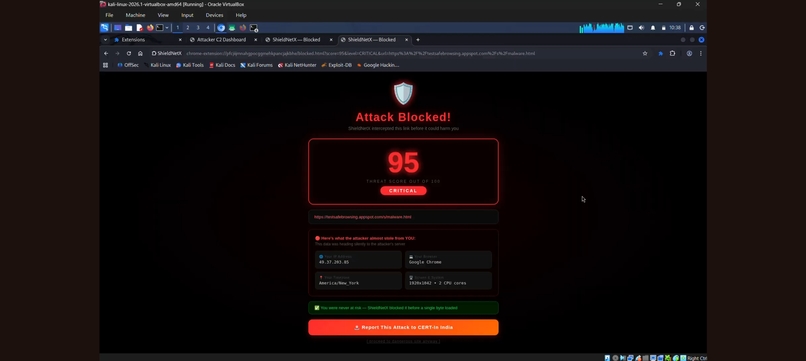The height and width of the screenshot is (361, 806).
Task: Click the blocked testsafebrowsing URL text
Action: [362, 217]
